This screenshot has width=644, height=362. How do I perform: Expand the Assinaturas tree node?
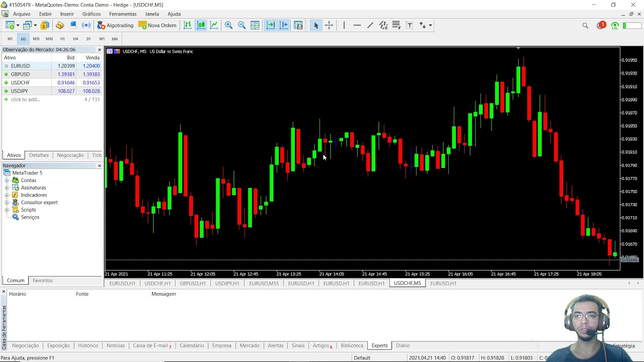point(7,188)
